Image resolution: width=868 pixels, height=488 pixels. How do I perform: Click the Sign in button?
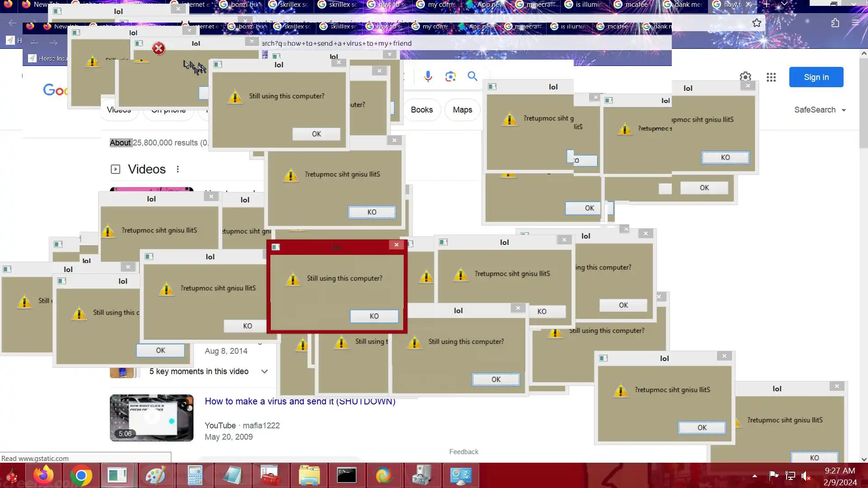click(x=816, y=77)
